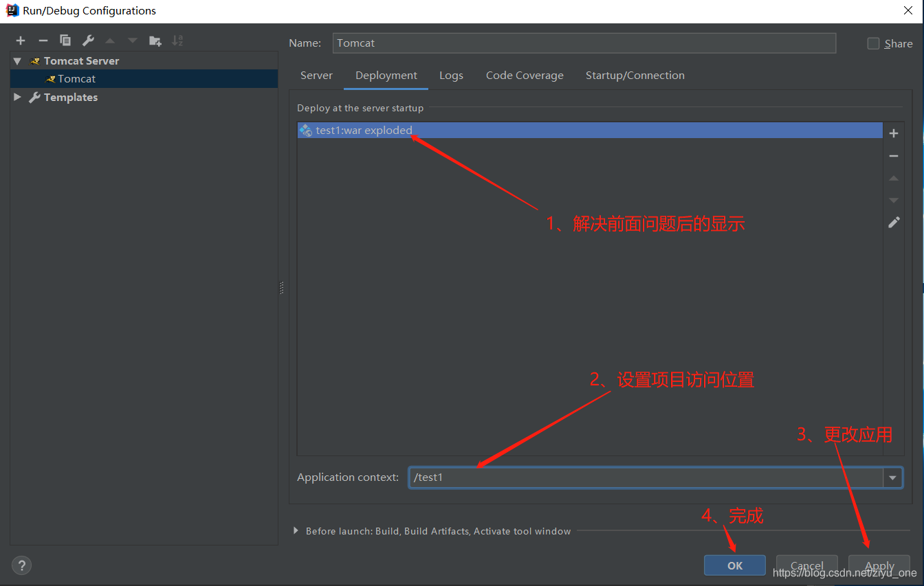Remove the selected configuration in the toolbar
The height and width of the screenshot is (586, 924).
coord(43,41)
